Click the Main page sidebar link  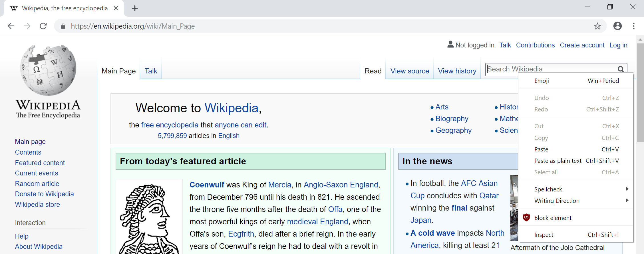[30, 142]
